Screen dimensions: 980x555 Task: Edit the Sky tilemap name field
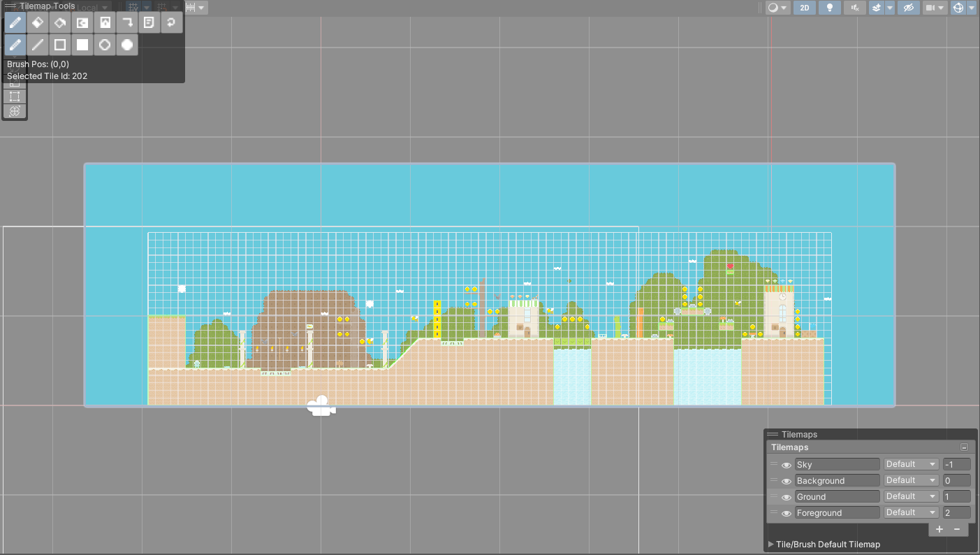tap(838, 464)
